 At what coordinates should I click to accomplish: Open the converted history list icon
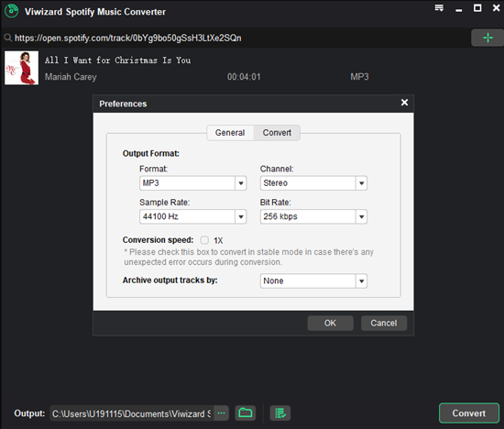[x=280, y=412]
